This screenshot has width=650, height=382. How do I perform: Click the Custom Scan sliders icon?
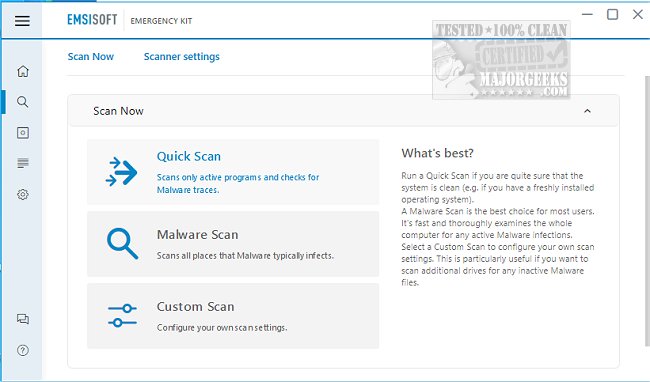click(x=122, y=315)
